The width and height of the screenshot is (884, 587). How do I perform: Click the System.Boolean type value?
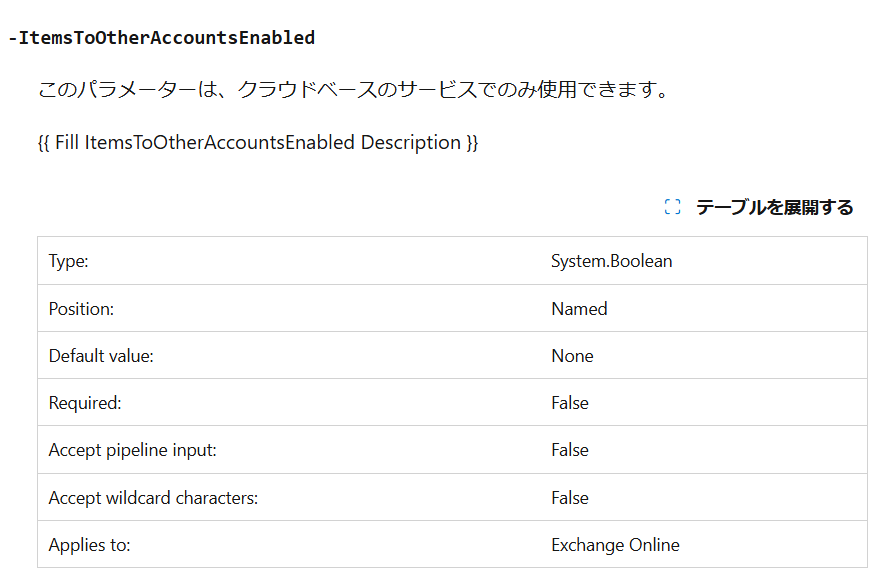tap(612, 261)
